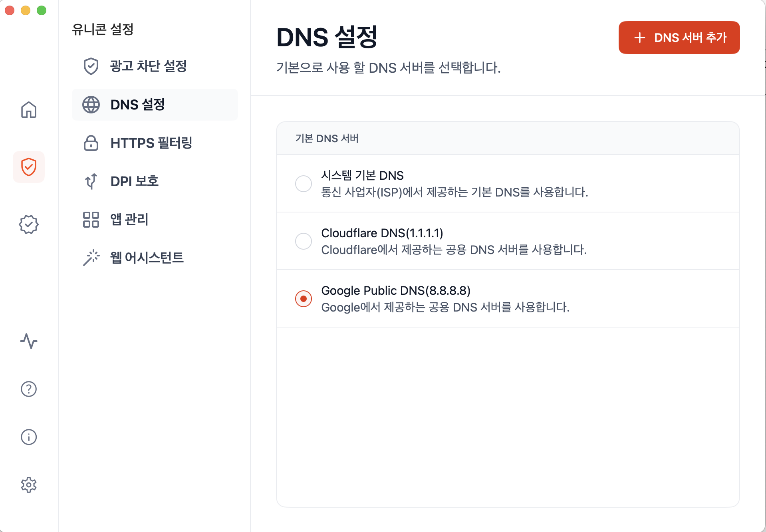766x532 pixels.
Task: Open the settings gear icon
Action: (29, 485)
